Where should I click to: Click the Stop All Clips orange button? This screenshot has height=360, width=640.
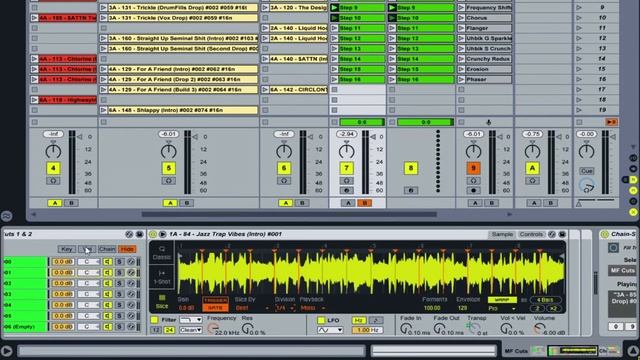611,122
